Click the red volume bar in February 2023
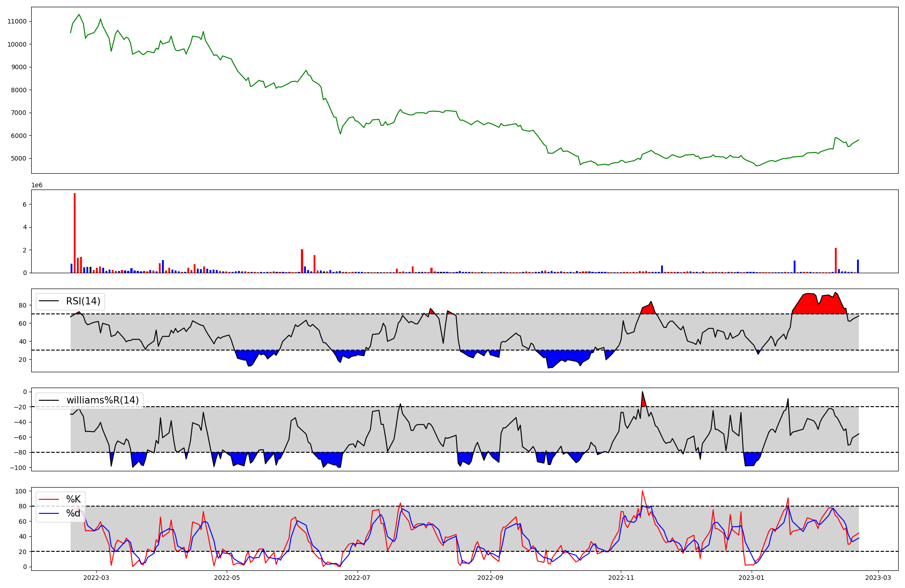This screenshot has width=905, height=588. click(836, 261)
